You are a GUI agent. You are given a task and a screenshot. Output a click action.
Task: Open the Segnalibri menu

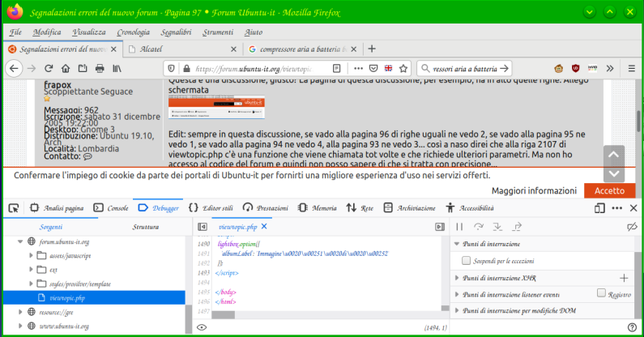176,32
